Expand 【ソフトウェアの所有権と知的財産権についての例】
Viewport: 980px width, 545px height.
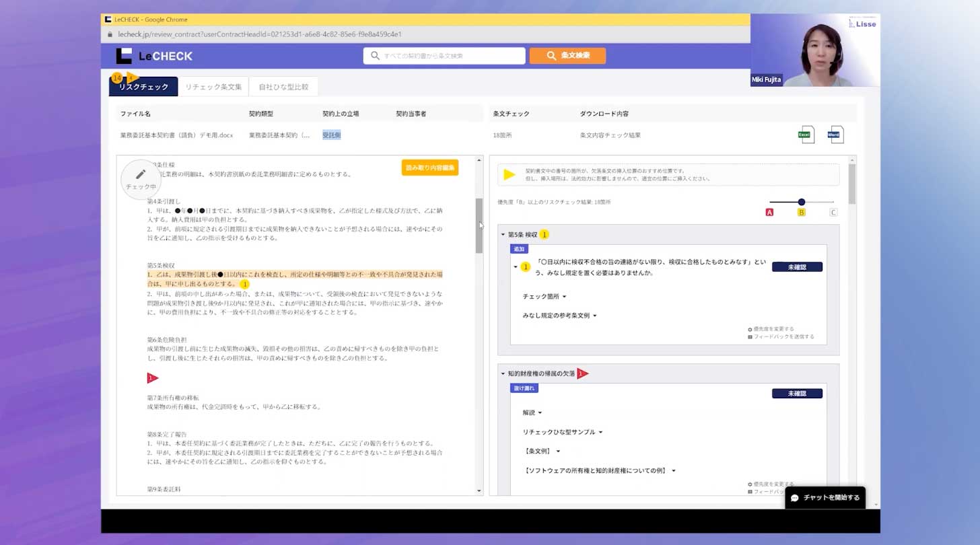click(599, 471)
